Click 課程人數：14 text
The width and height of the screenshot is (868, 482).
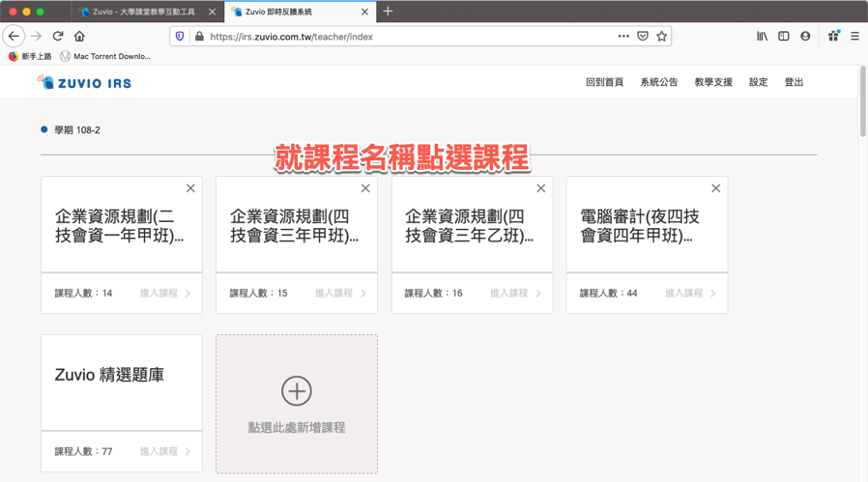click(x=83, y=294)
